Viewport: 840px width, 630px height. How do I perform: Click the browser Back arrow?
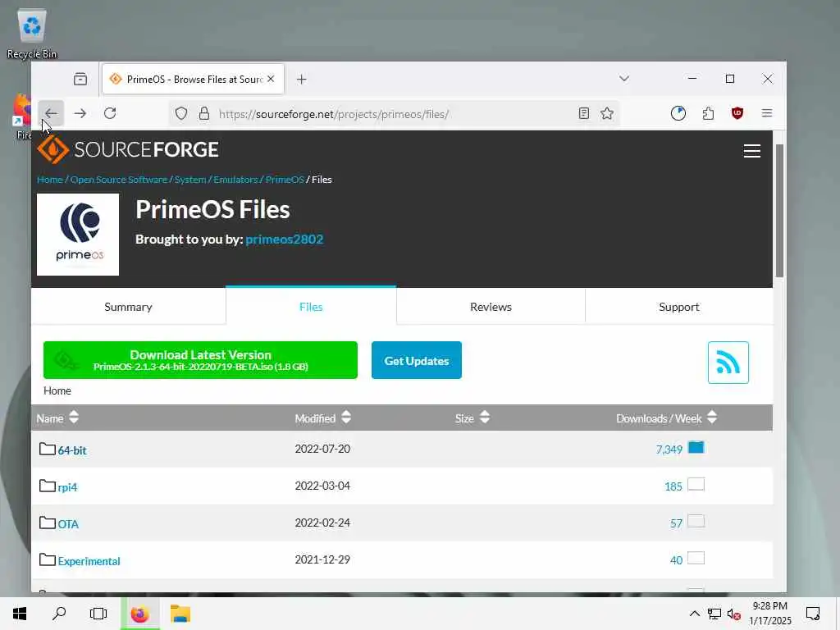coord(51,113)
